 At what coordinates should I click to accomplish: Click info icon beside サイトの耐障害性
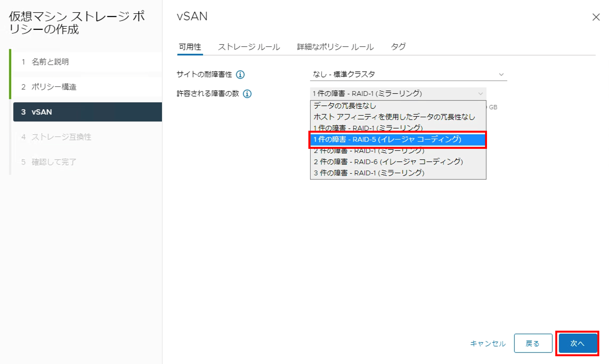(x=240, y=75)
